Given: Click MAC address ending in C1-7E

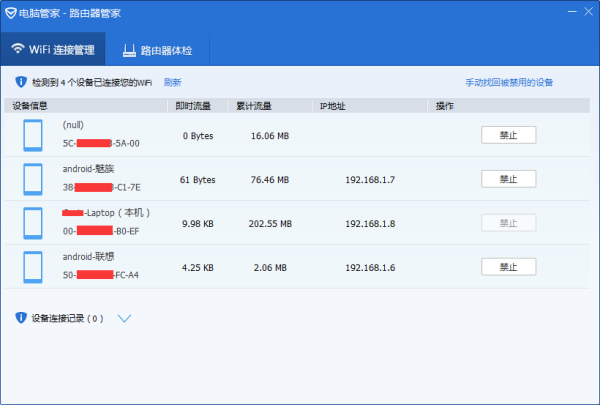Looking at the screenshot, I should click(101, 187).
